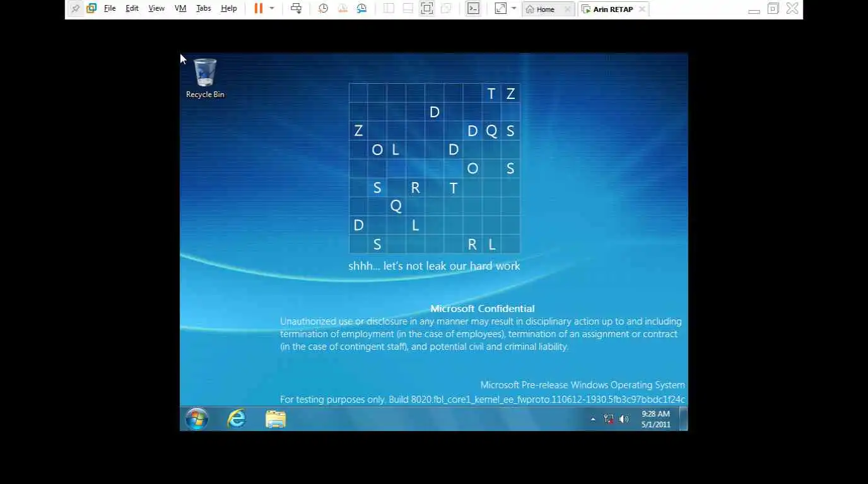Click the Unity mode icon

[x=446, y=9]
